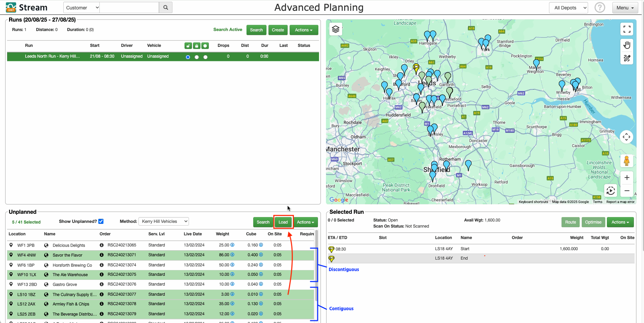The width and height of the screenshot is (644, 323).
Task: Open info icon for order RSC240213065
Action: coord(101,245)
